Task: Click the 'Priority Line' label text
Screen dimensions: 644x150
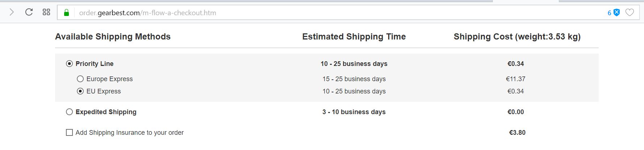Action: click(x=95, y=64)
